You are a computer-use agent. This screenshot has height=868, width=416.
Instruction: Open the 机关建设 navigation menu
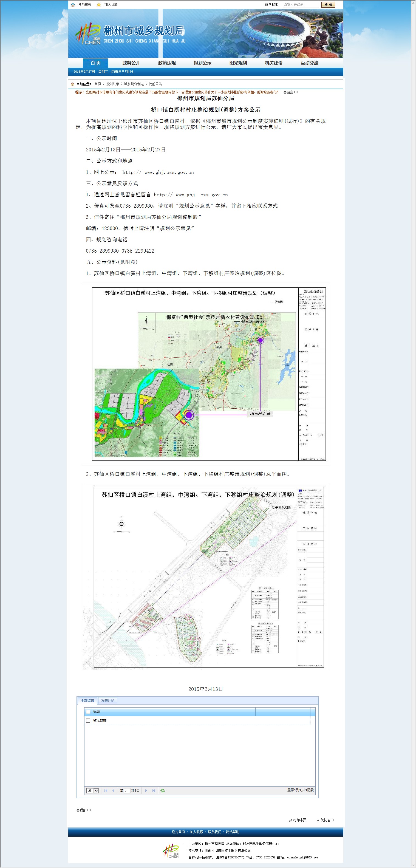(x=274, y=63)
